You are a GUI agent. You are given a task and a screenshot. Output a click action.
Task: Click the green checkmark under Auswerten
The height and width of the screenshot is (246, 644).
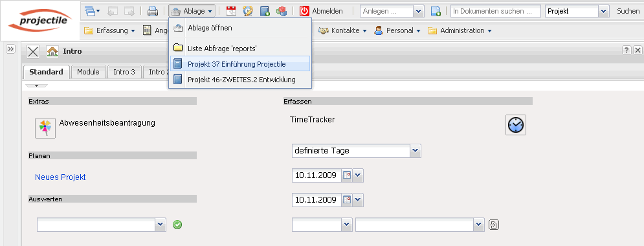[x=177, y=225]
